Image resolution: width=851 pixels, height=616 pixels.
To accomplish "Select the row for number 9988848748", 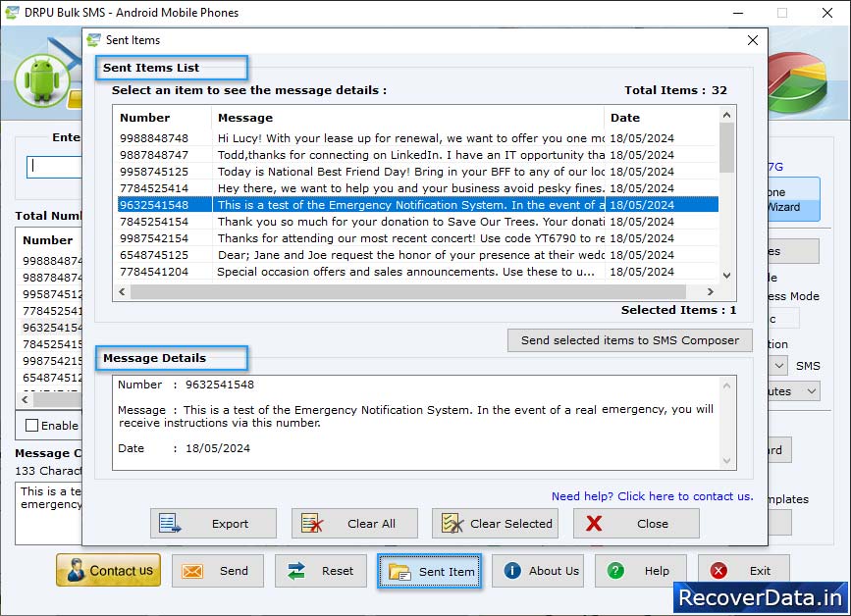I will [418, 138].
